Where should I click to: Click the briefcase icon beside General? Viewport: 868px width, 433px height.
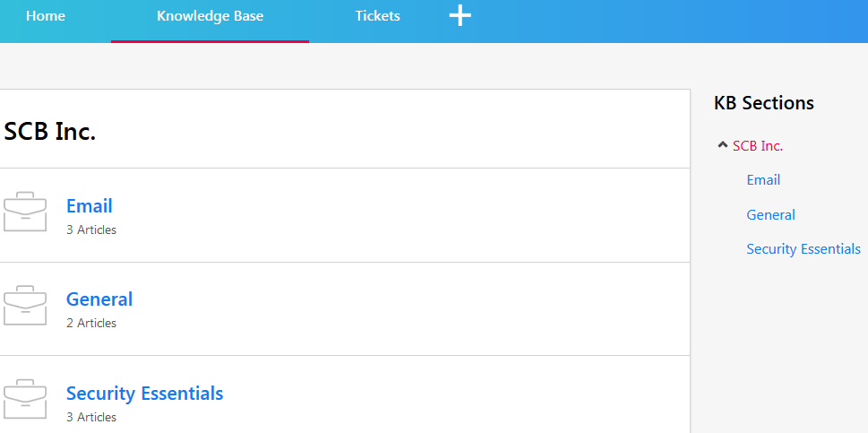(25, 305)
